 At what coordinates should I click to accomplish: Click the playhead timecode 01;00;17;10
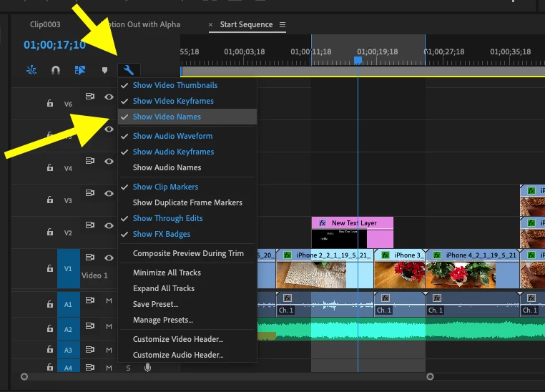[54, 45]
